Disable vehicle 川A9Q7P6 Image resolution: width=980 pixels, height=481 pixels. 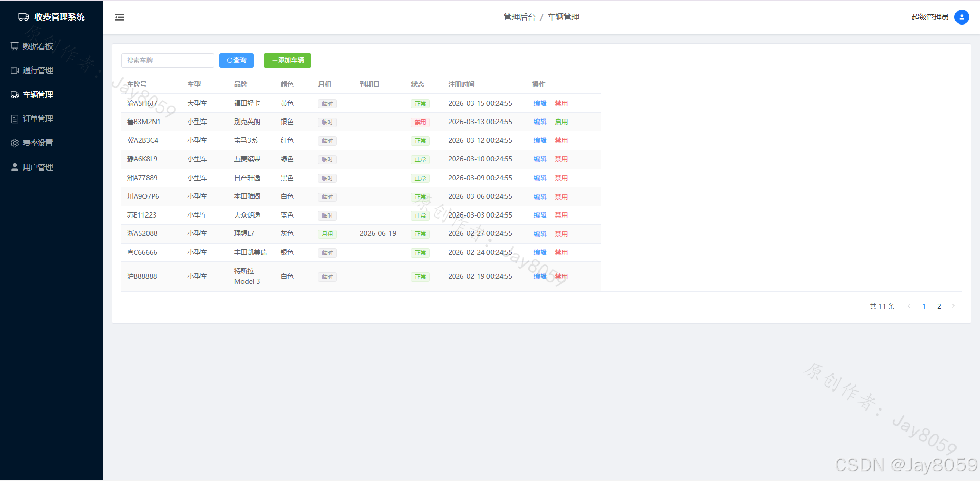pos(561,197)
